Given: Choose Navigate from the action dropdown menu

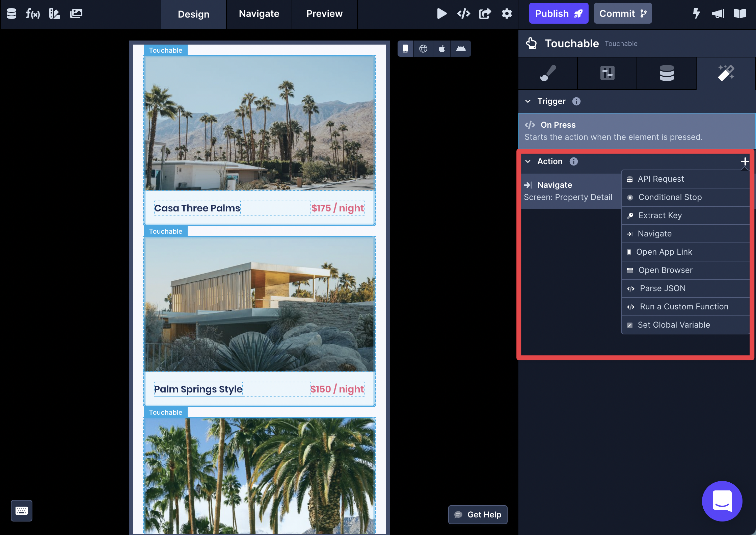Looking at the screenshot, I should click(685, 234).
